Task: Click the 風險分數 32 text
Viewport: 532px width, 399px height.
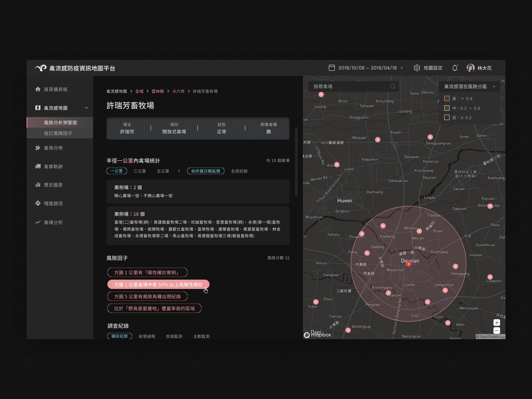Action: (278, 258)
